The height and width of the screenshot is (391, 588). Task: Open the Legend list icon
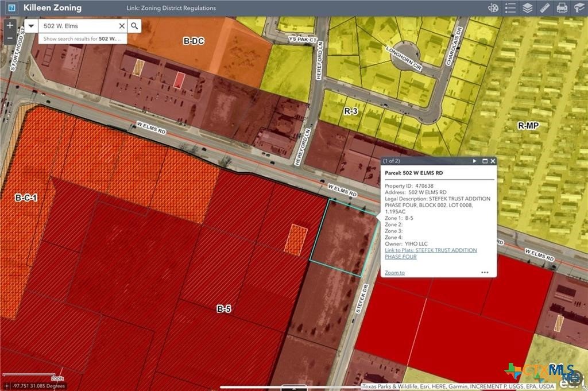coord(510,8)
